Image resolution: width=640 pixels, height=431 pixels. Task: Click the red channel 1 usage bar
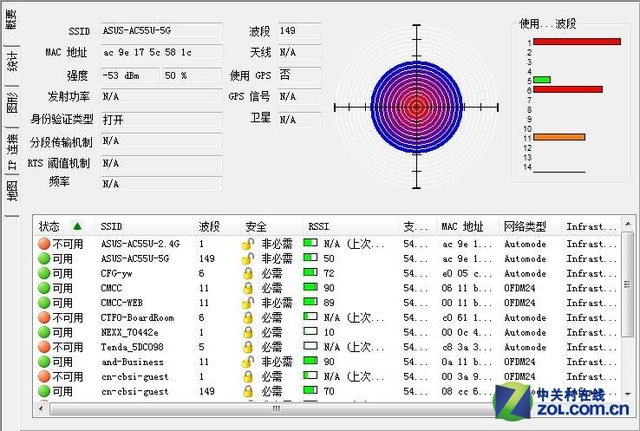[577, 42]
